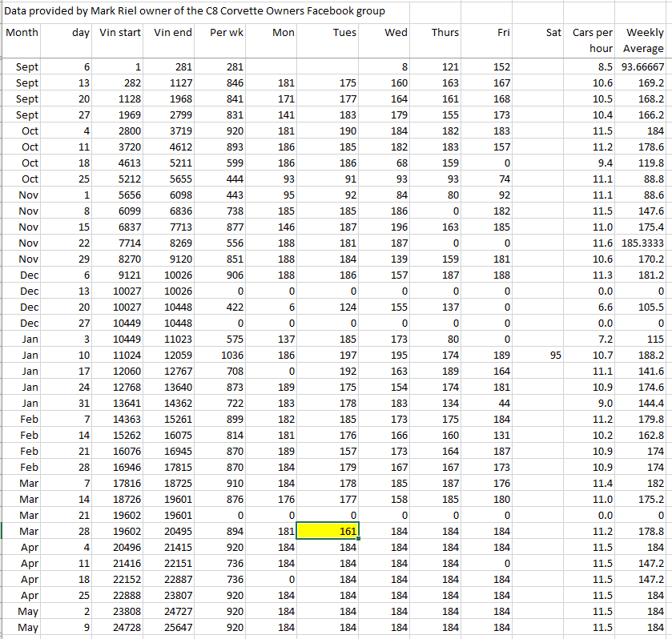672x639 pixels.
Task: Click the Vin start header cell
Action: point(120,33)
